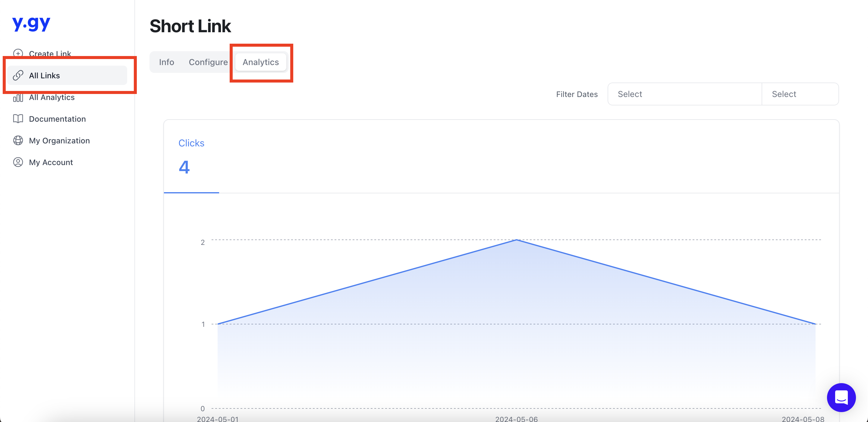Open the start date Select field

coord(685,94)
